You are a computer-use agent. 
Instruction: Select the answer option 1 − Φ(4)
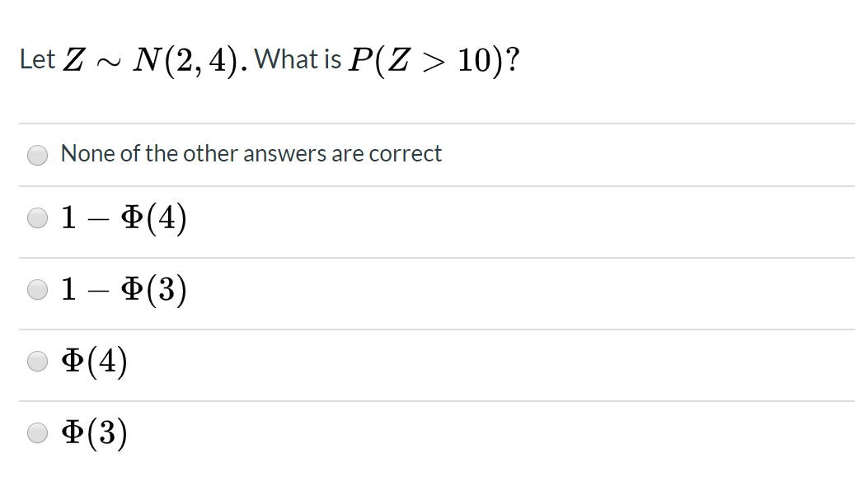click(37, 217)
